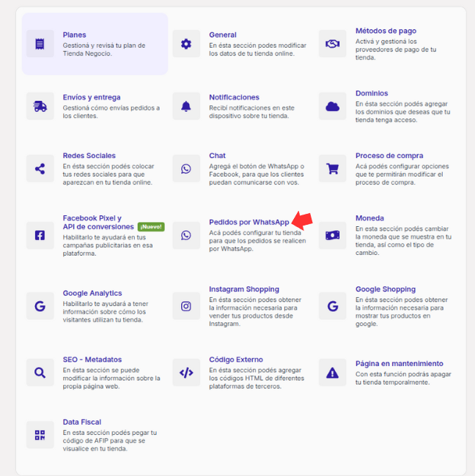The image size is (475, 476).
Task: Open the Notificaciones heading
Action: tap(234, 97)
